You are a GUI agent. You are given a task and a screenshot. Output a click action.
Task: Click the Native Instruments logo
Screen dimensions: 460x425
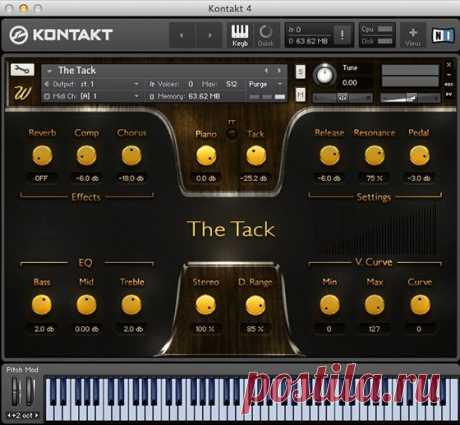pyautogui.click(x=443, y=35)
